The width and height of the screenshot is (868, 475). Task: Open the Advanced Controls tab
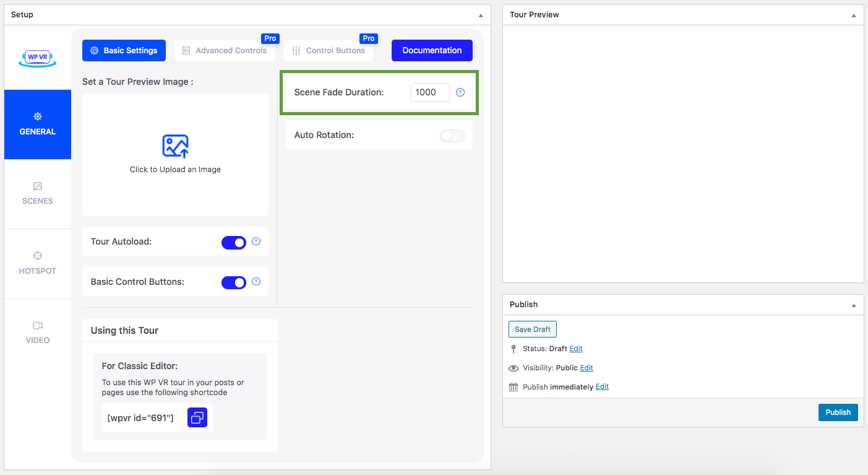pos(225,51)
